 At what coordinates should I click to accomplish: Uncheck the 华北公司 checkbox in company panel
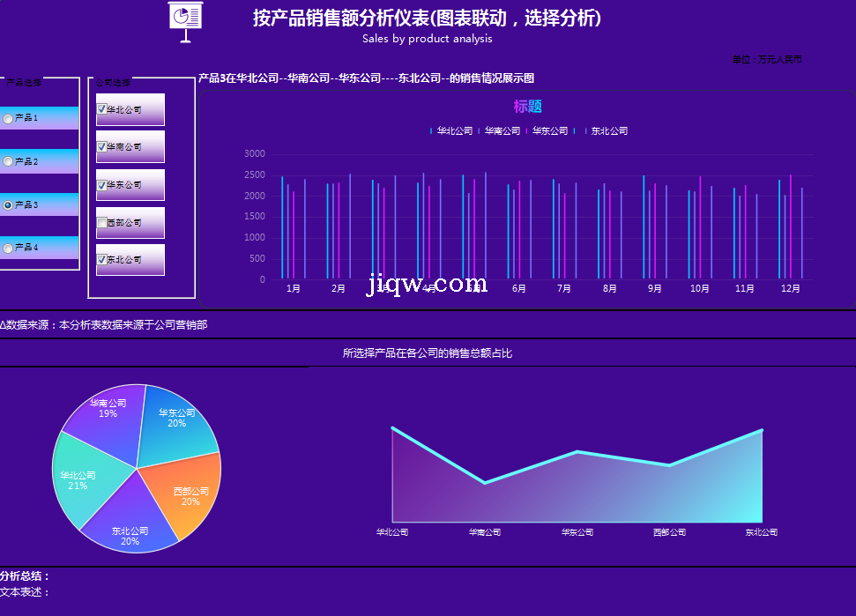click(102, 109)
